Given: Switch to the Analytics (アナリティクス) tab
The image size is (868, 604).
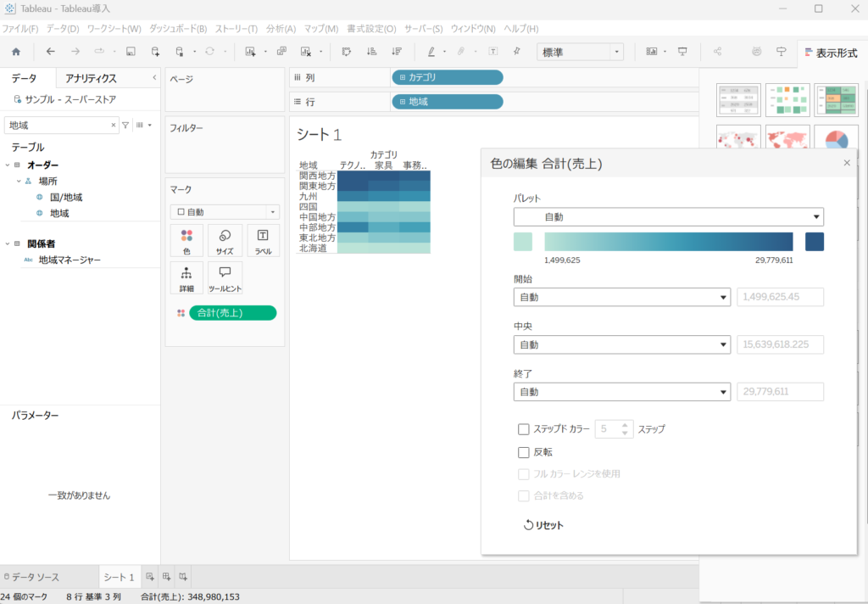Looking at the screenshot, I should pos(91,79).
